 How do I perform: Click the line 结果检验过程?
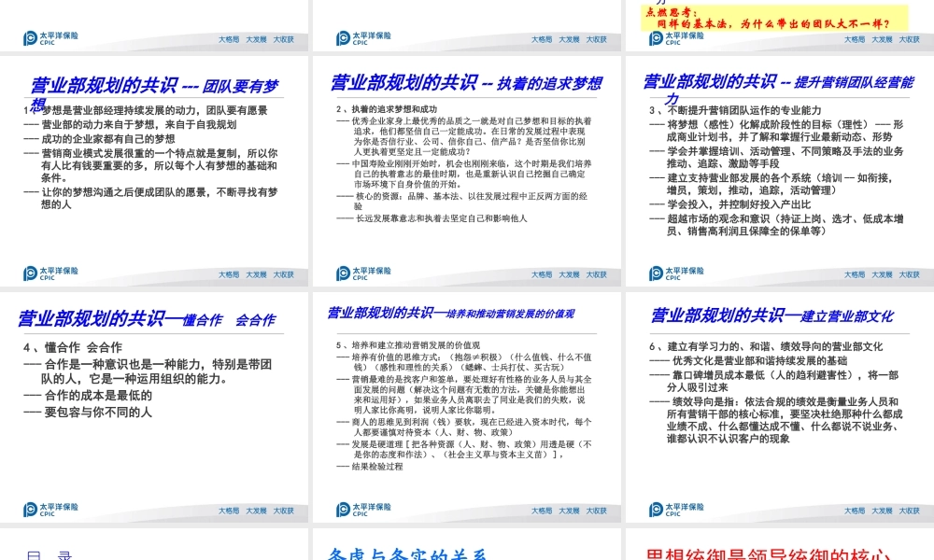pyautogui.click(x=369, y=467)
